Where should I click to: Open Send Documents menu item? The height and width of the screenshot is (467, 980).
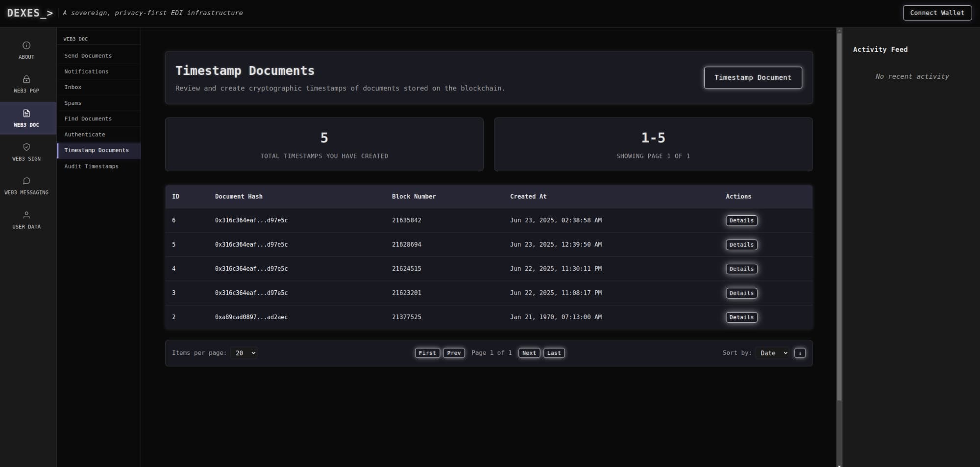coord(88,56)
